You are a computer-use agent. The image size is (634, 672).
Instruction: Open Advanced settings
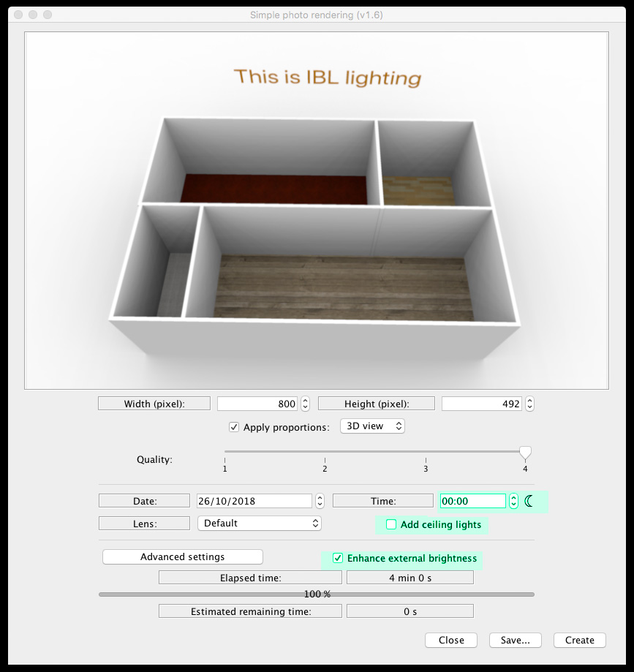coord(183,556)
